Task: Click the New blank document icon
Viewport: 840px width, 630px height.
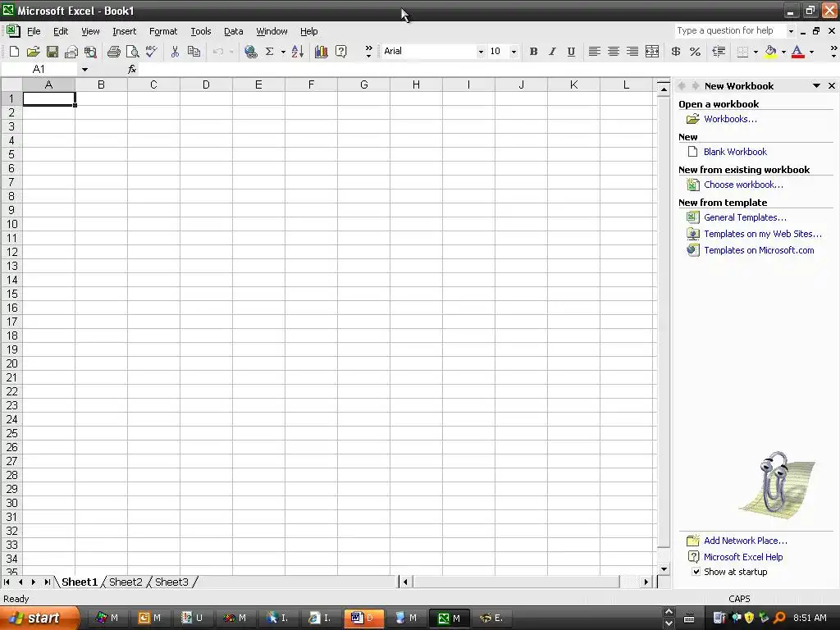Action: [15, 52]
